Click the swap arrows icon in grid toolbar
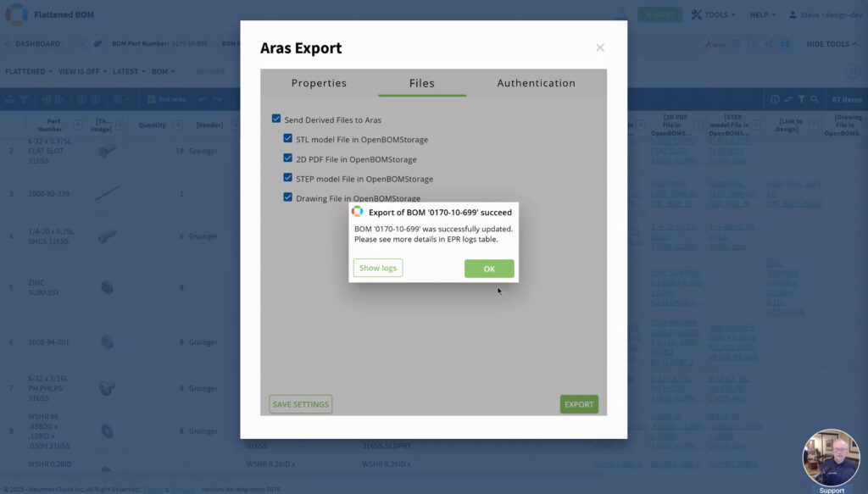Screen dimensions: 868x494 click(x=787, y=99)
